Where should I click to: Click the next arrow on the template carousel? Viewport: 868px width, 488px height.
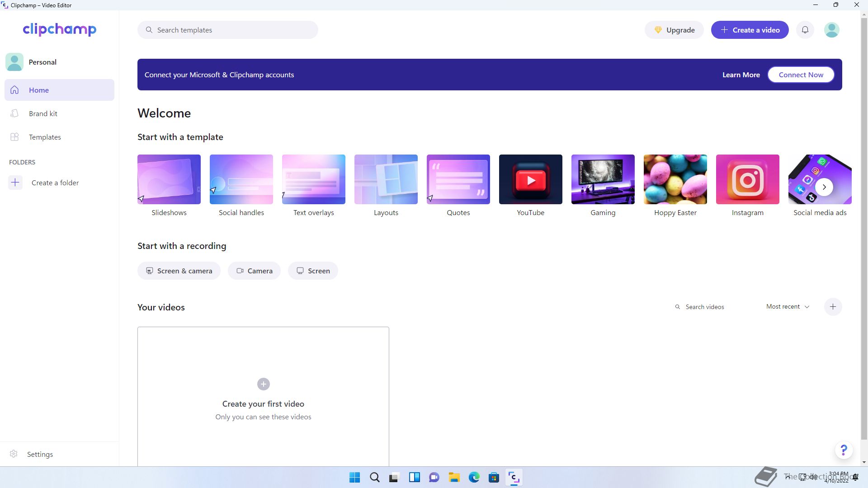(824, 187)
